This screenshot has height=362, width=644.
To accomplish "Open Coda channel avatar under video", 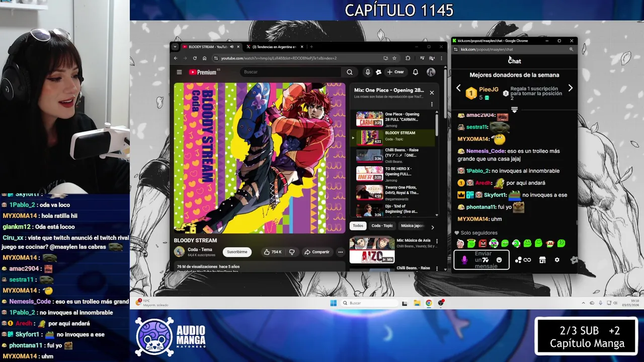I will click(x=179, y=252).
